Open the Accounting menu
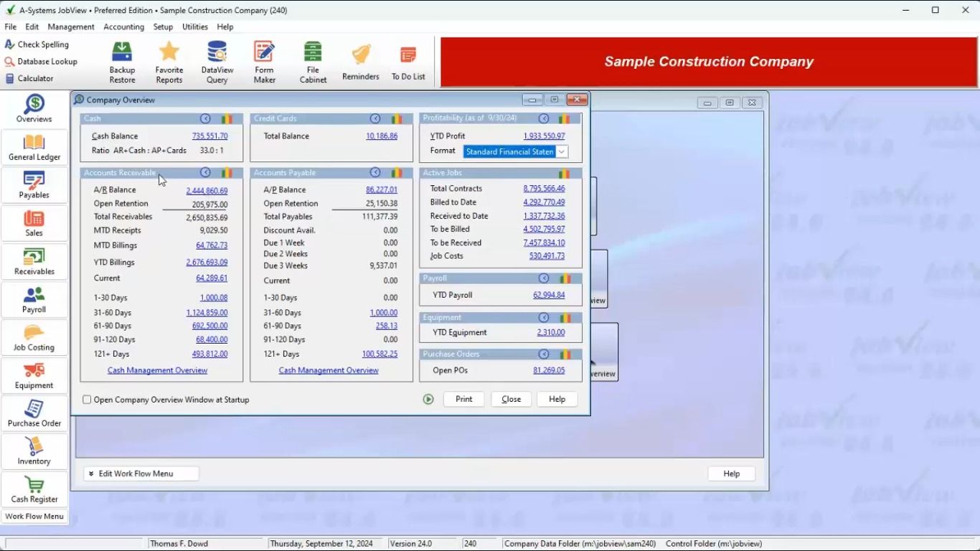The height and width of the screenshot is (551, 980). tap(124, 27)
